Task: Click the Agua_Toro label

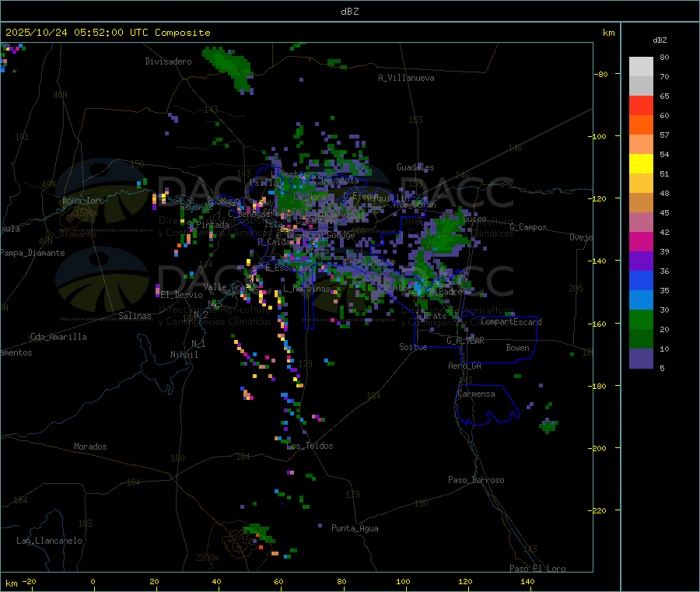Action: 83,201
